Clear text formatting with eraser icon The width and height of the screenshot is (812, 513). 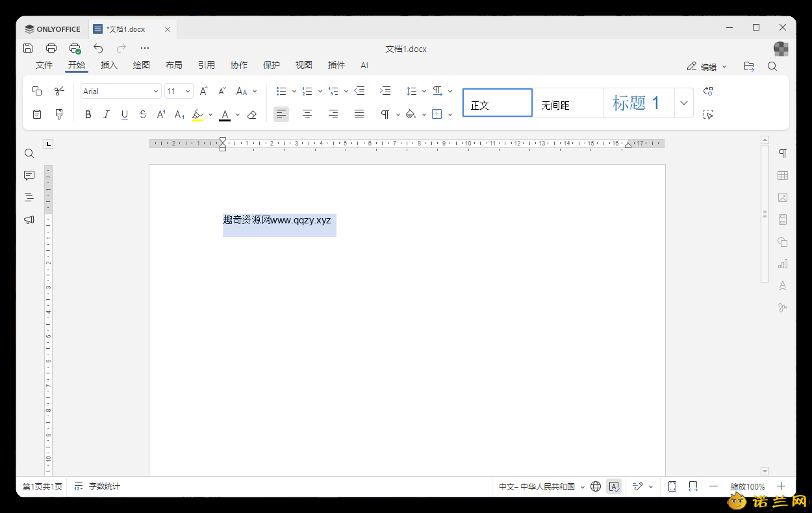coord(252,114)
